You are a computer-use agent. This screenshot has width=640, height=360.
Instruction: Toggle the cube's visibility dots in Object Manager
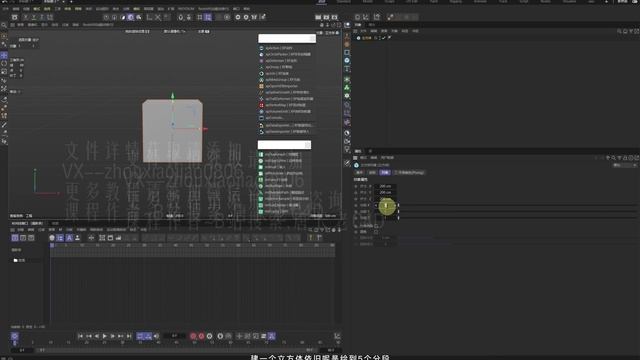click(379, 38)
